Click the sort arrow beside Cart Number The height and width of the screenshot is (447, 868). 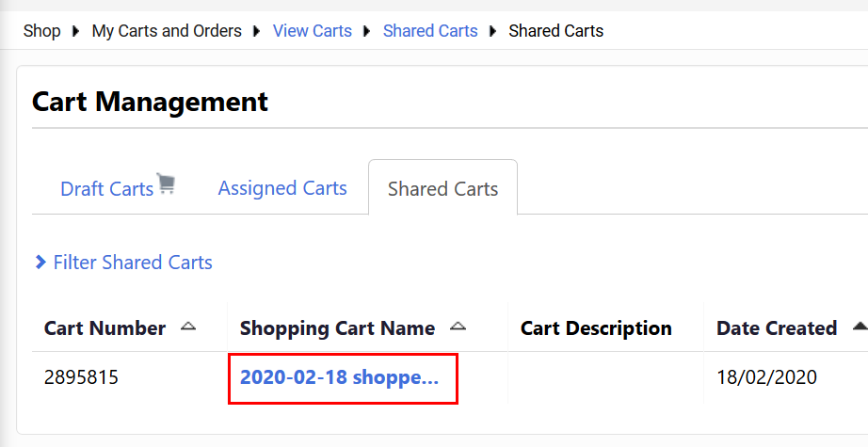(188, 327)
